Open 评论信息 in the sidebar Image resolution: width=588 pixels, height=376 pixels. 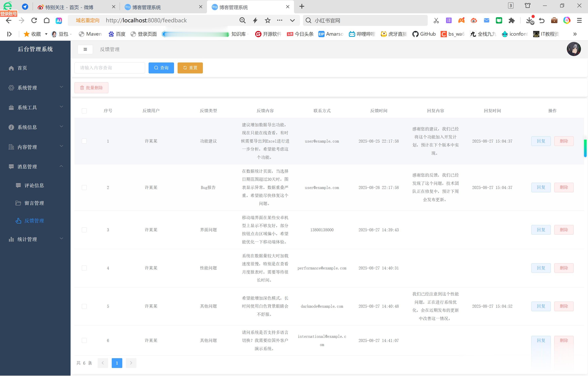pos(34,185)
